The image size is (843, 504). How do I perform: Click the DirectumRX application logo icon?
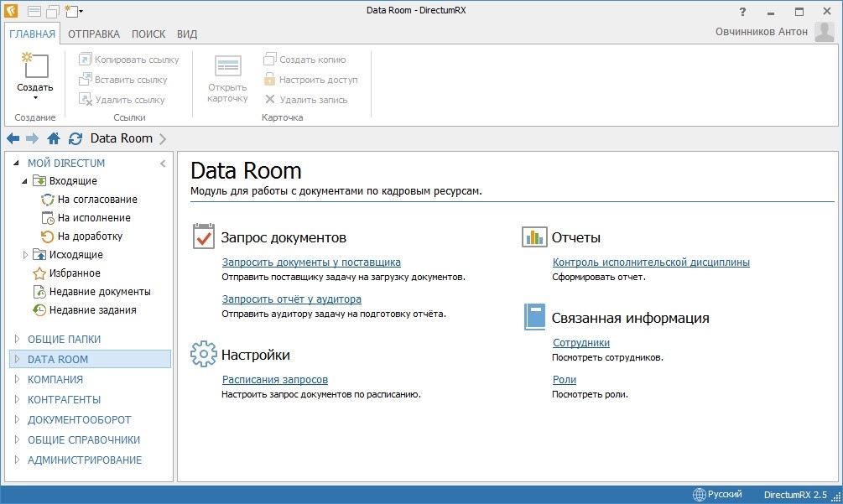(11, 11)
